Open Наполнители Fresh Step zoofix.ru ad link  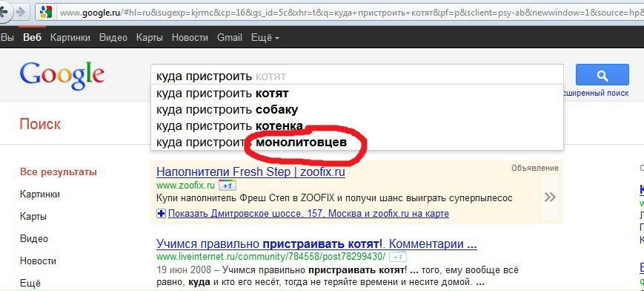(250, 171)
